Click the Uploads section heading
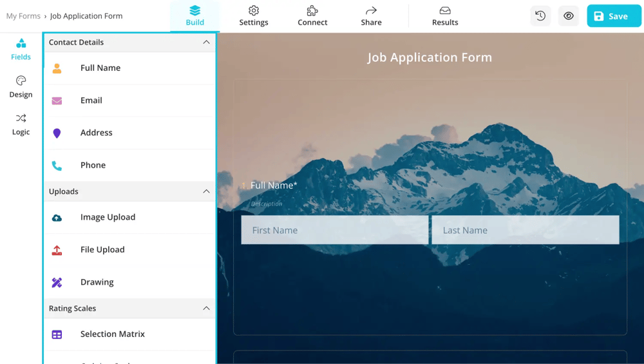This screenshot has width=644, height=364. (64, 191)
